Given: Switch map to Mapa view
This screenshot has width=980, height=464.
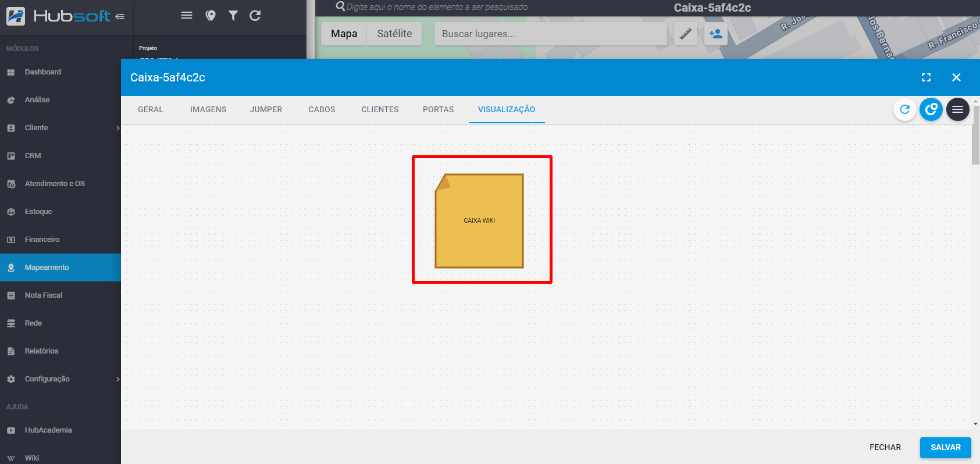Looking at the screenshot, I should [x=344, y=34].
